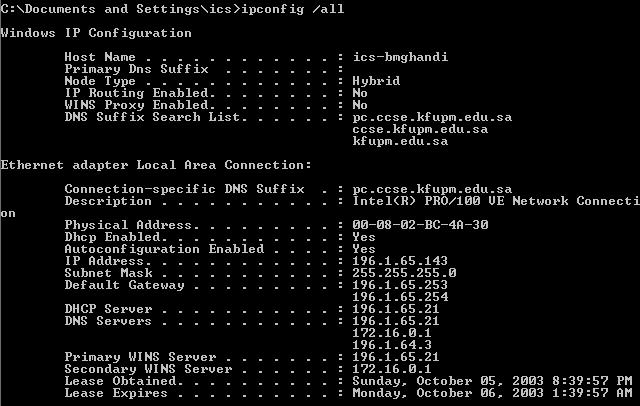The image size is (640, 406).
Task: Click the IP address 196.1.65.143
Action: click(x=400, y=261)
